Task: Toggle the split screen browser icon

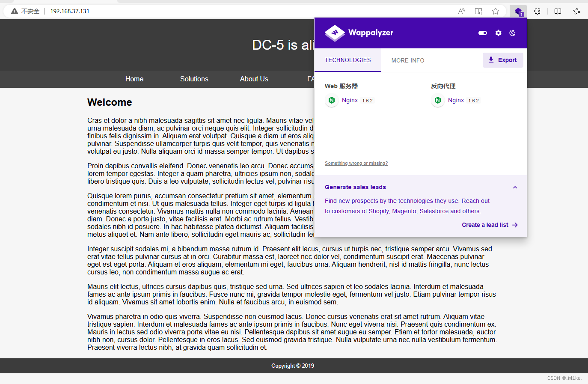Action: (x=558, y=11)
